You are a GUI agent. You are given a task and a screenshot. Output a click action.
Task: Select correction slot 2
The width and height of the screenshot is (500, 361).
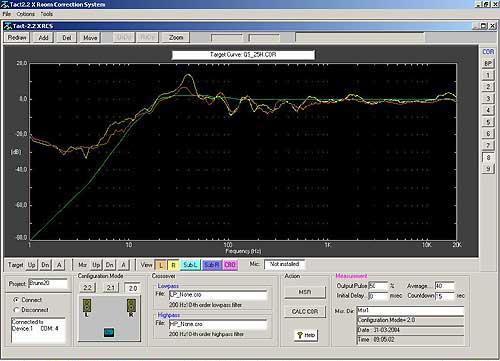click(488, 87)
